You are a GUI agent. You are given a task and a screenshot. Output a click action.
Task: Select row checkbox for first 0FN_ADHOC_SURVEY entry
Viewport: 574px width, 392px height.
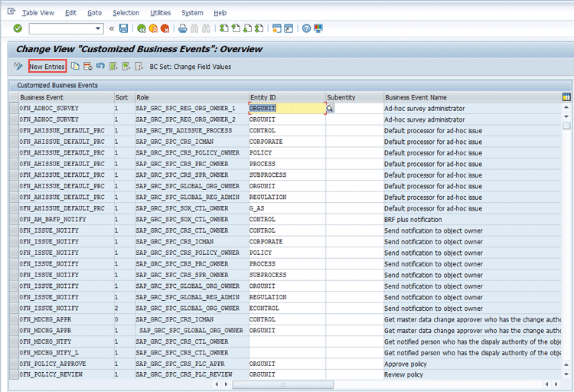(x=13, y=109)
